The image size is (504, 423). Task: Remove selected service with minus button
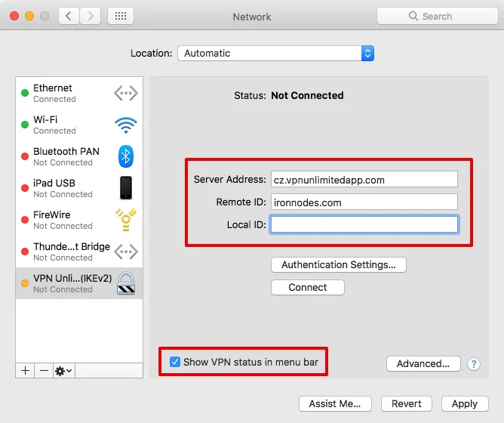[x=44, y=371]
